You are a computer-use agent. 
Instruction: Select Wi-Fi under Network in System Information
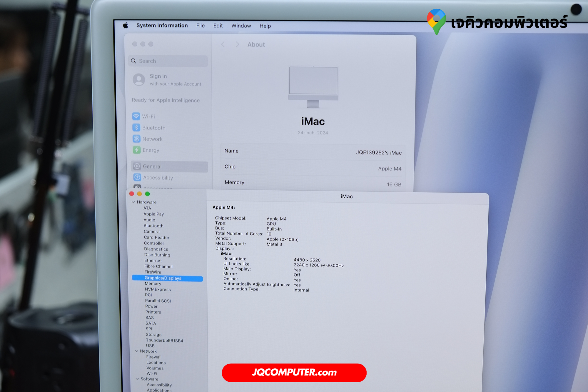[x=152, y=373]
